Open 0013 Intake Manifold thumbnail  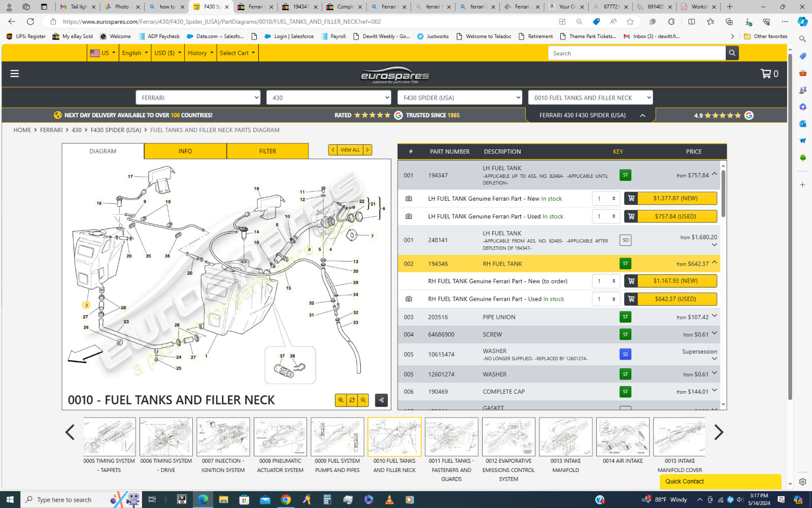tap(566, 437)
